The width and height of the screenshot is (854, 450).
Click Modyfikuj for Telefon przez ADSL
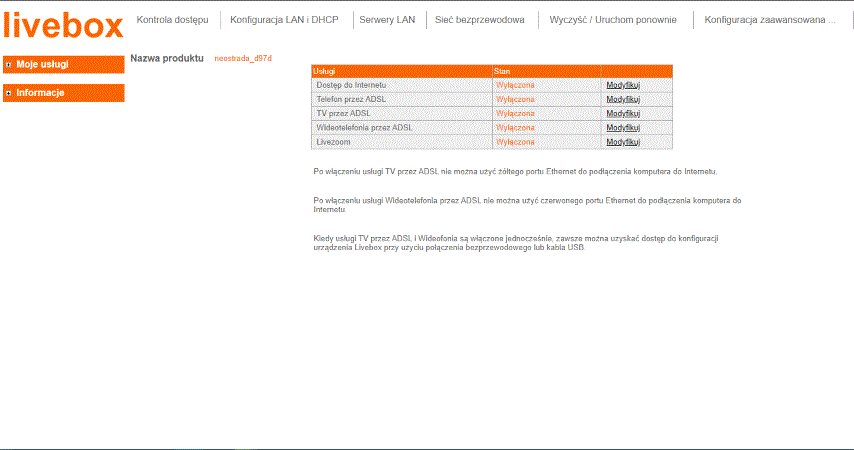(x=623, y=99)
